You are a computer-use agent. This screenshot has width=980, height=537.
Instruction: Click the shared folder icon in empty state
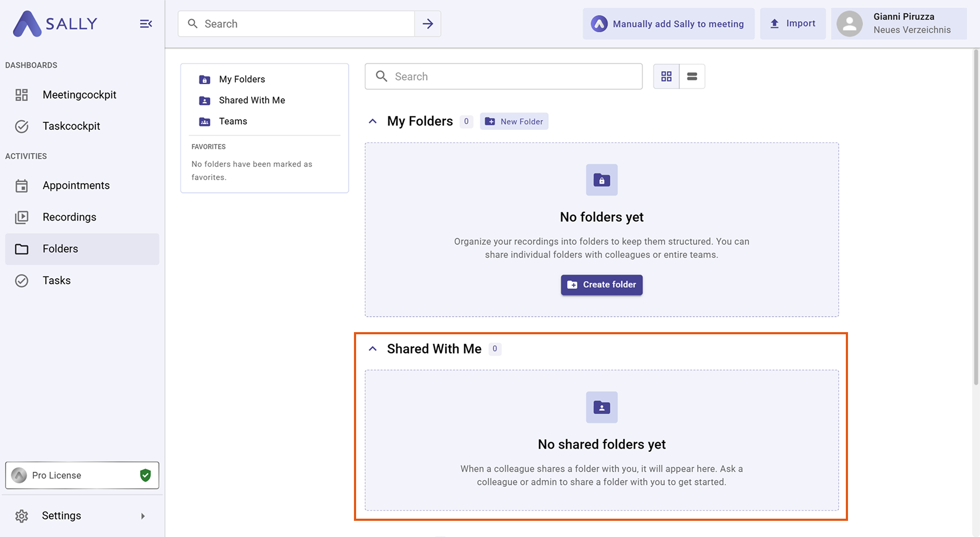(x=601, y=408)
